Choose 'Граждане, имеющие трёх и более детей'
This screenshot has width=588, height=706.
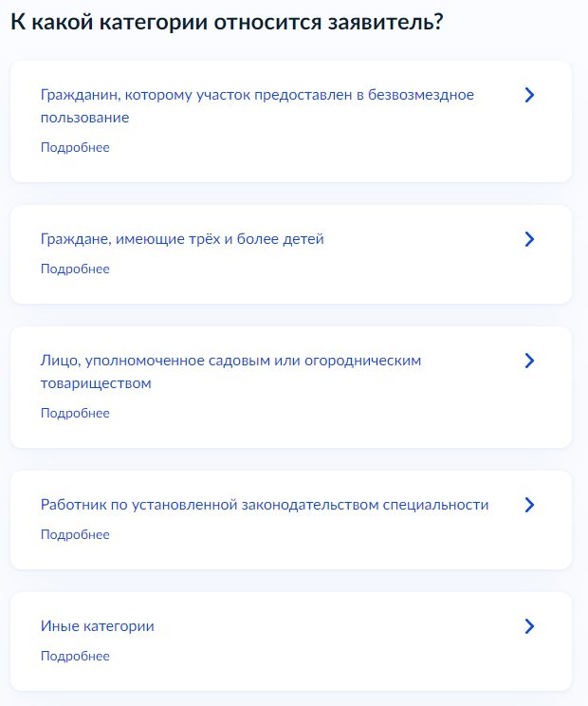coord(182,239)
